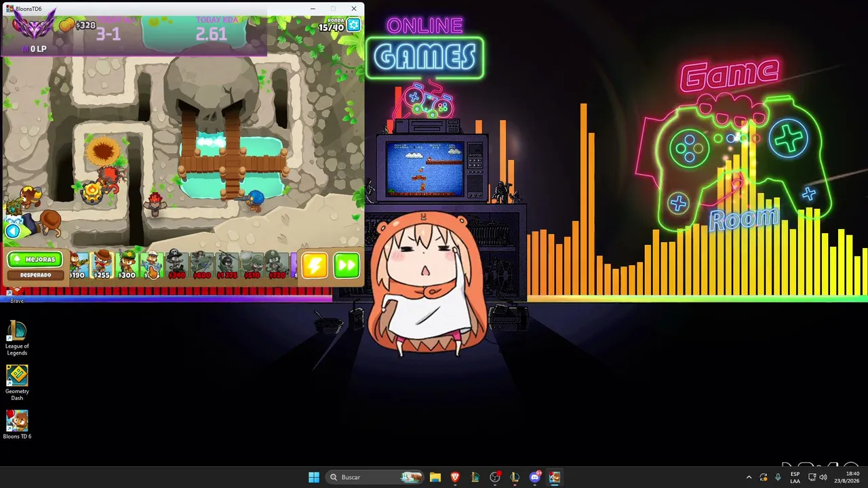Open the Windows Start menu
Viewport: 868px width, 488px height.
click(x=314, y=477)
